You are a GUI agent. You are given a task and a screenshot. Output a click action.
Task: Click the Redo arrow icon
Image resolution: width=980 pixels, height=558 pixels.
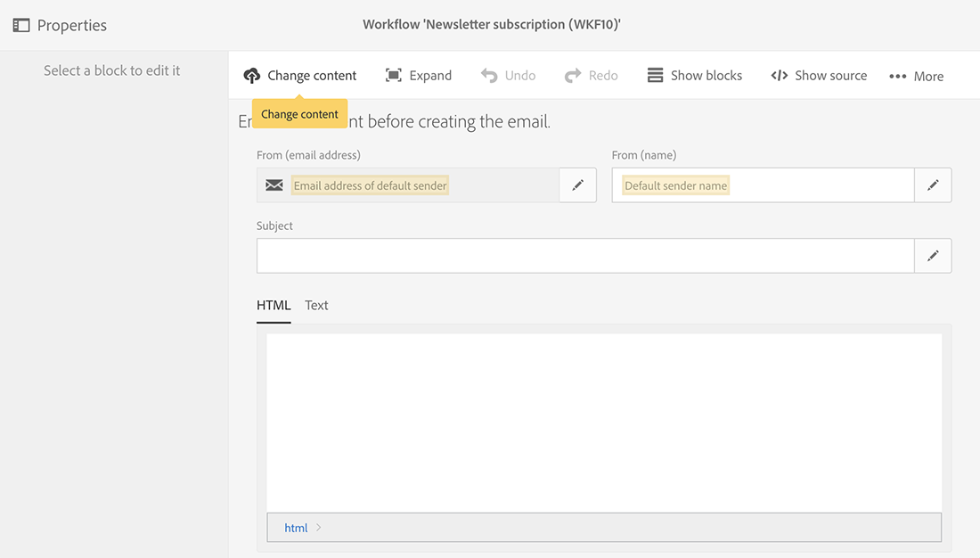[x=573, y=76]
